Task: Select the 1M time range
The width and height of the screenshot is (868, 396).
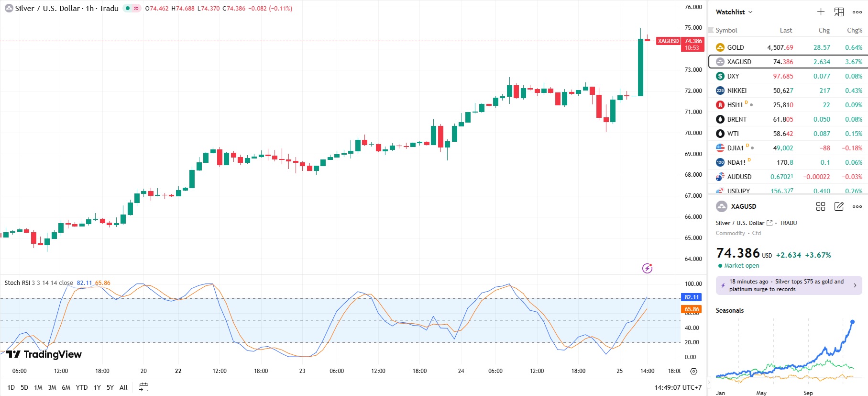Action: point(38,387)
